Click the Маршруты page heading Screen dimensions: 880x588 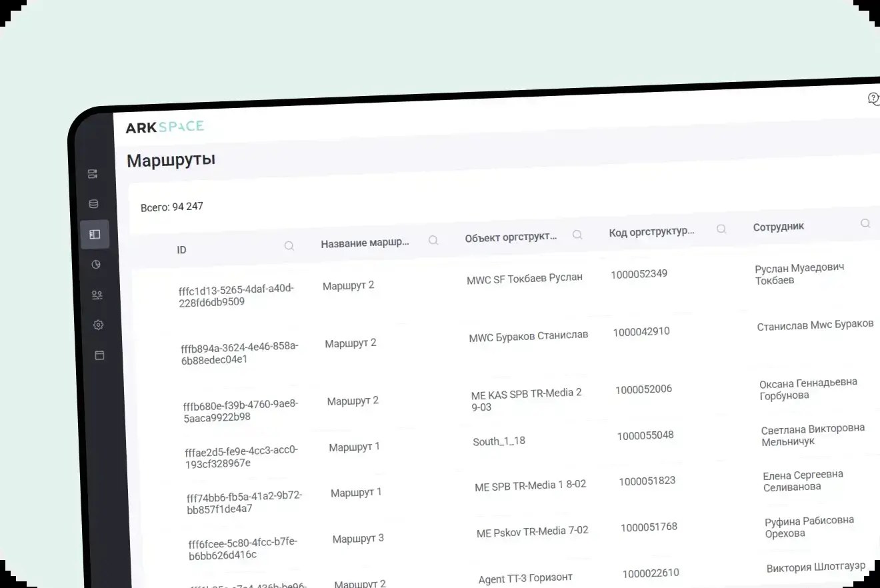coord(171,161)
